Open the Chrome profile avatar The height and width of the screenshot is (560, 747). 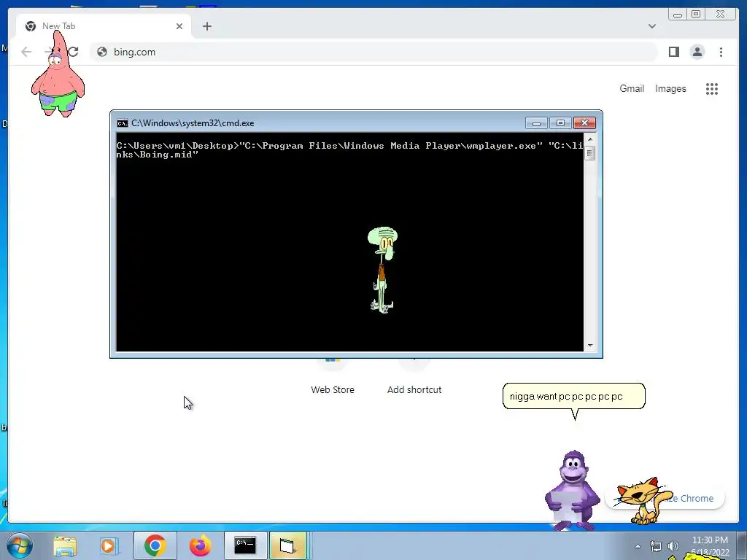coord(697,52)
